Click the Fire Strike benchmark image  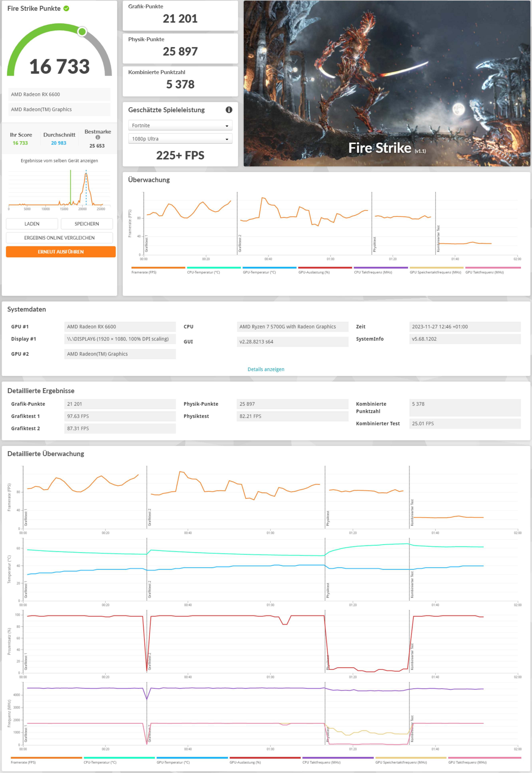click(387, 83)
